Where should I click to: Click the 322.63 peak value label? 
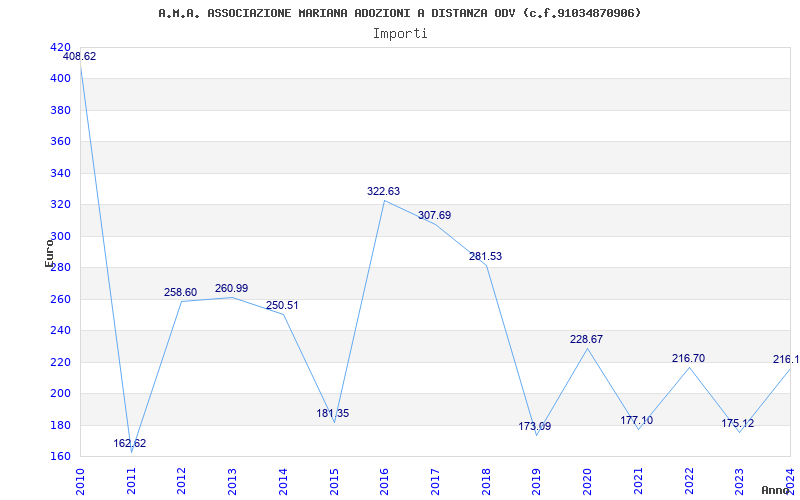tap(383, 191)
